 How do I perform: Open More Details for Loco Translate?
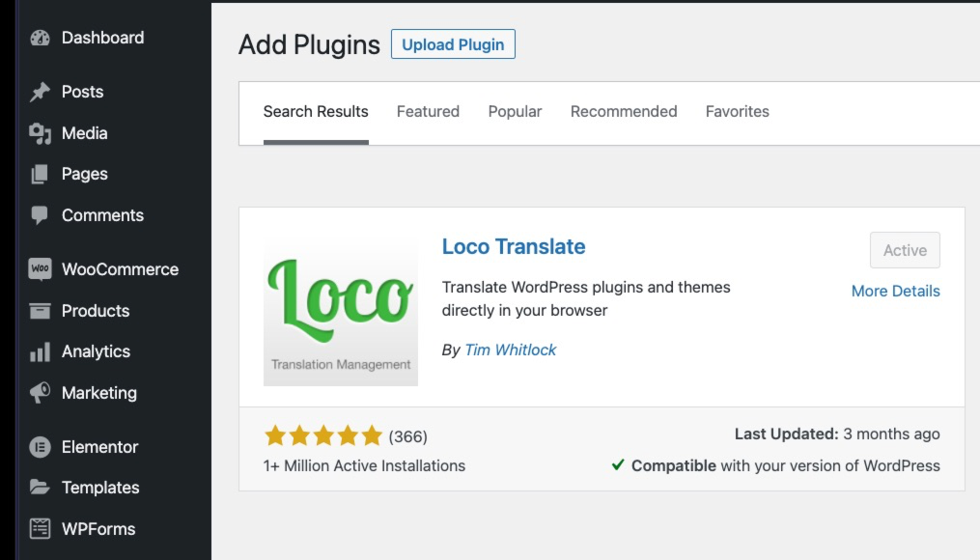(x=896, y=292)
